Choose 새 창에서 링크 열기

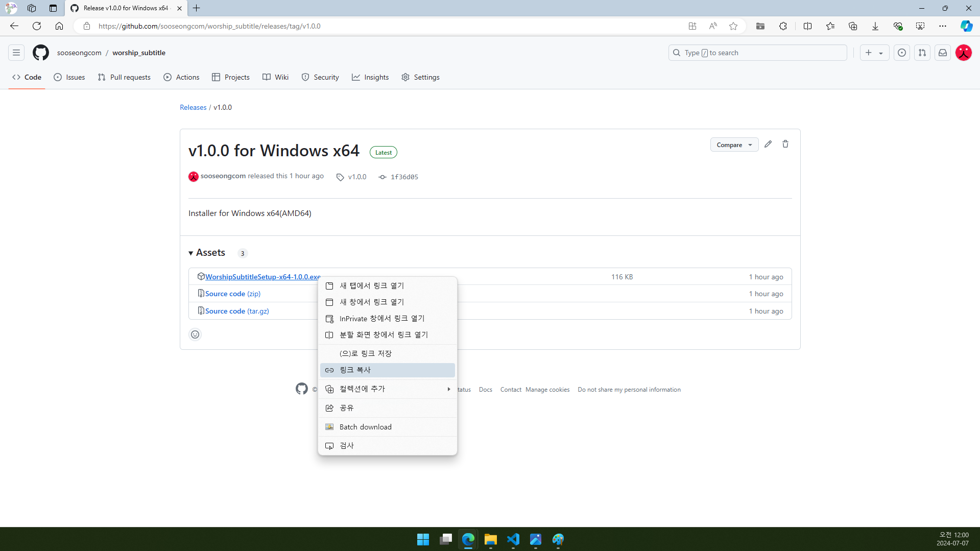point(388,302)
